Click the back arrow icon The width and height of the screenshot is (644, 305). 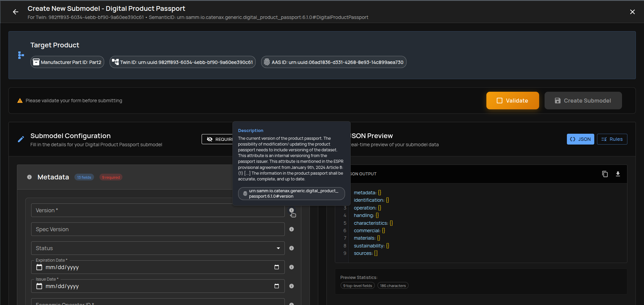click(16, 12)
